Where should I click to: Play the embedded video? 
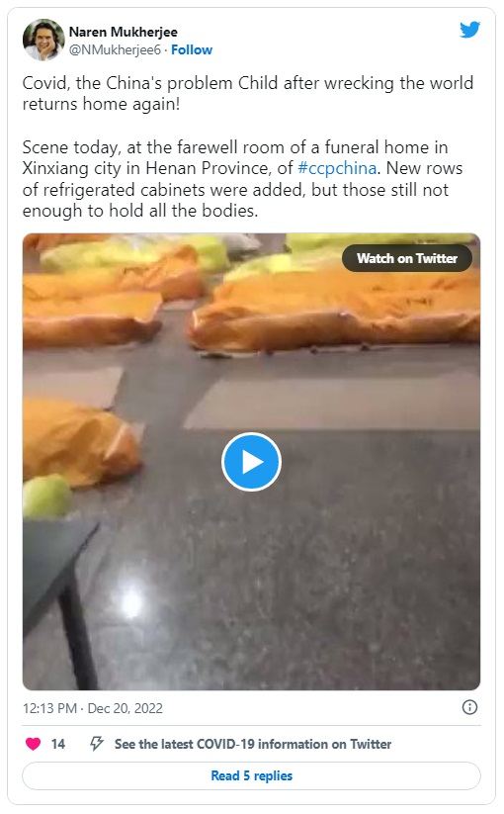point(251,462)
